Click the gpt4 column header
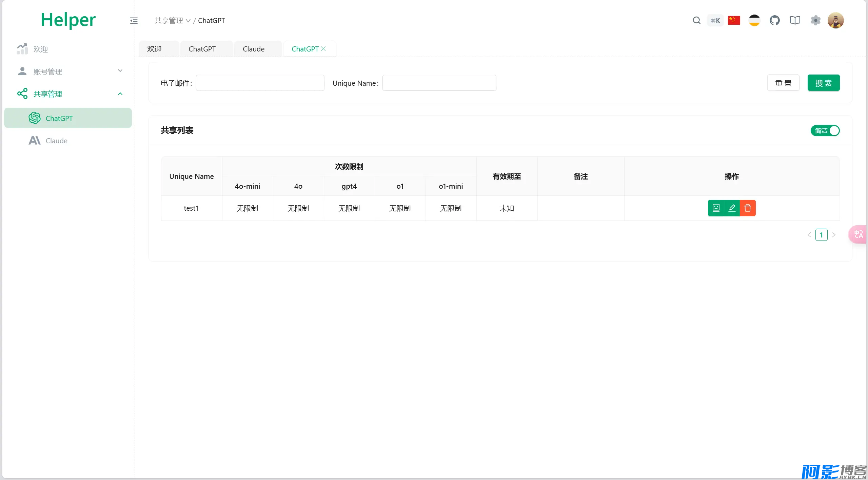 (349, 186)
